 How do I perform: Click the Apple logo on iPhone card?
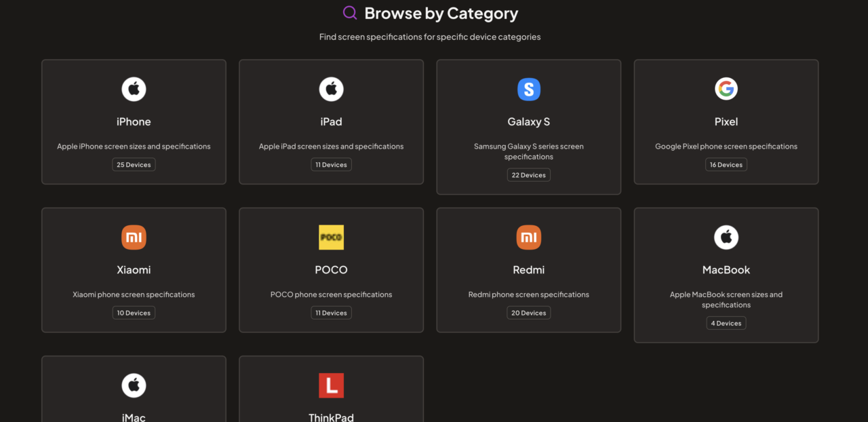(134, 89)
